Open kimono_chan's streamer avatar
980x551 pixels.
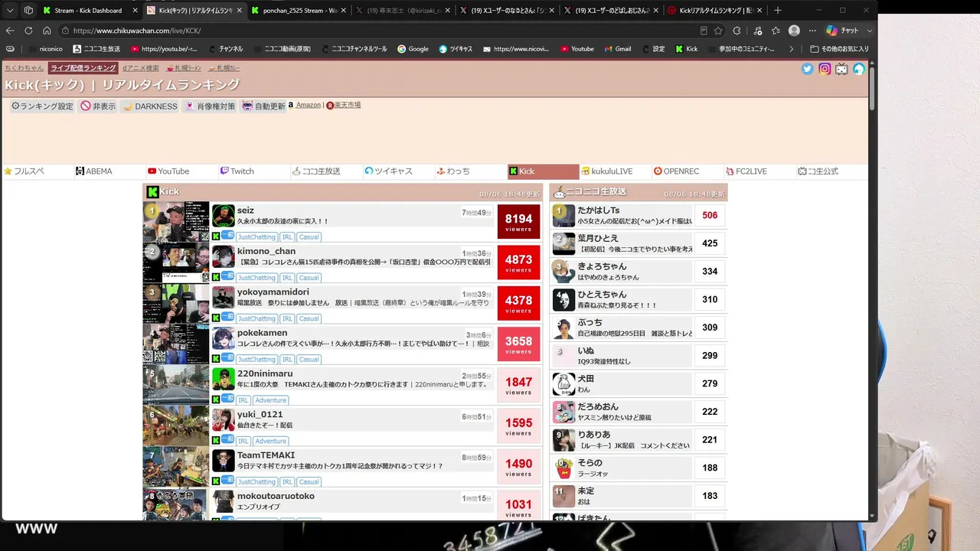(224, 256)
